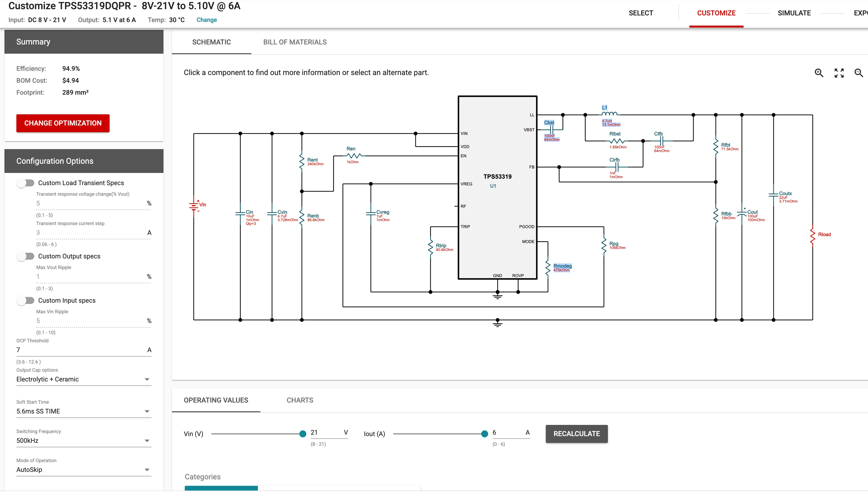Switch to the Schematic tab
The image size is (868, 497).
[212, 42]
